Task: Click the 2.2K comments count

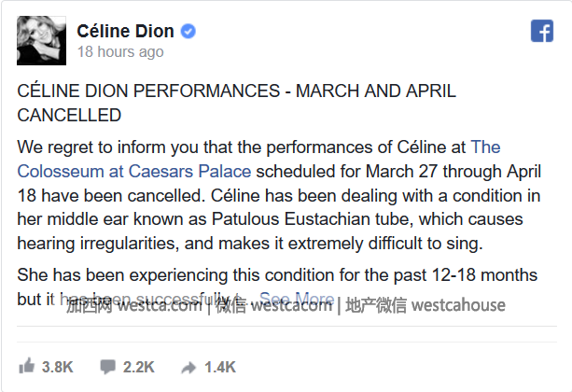Action: (141, 367)
